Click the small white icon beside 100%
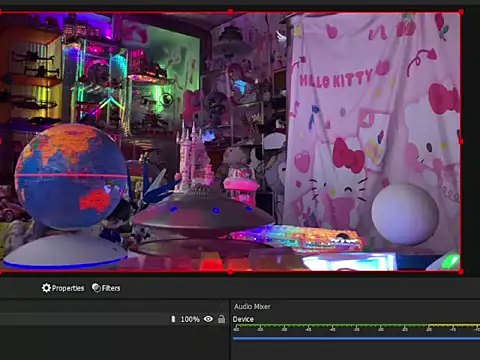This screenshot has width=480, height=360. pos(173,319)
